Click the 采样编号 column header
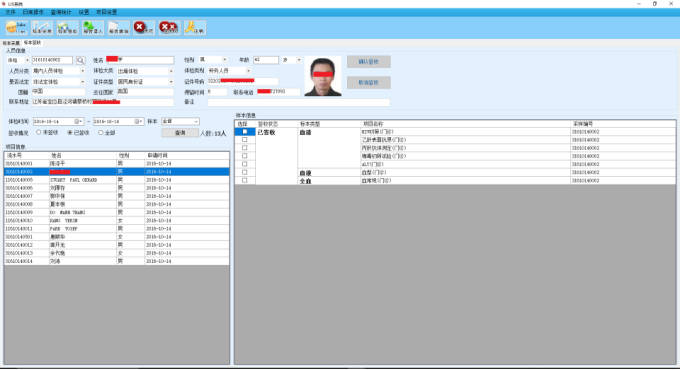The image size is (680, 370). coord(623,124)
